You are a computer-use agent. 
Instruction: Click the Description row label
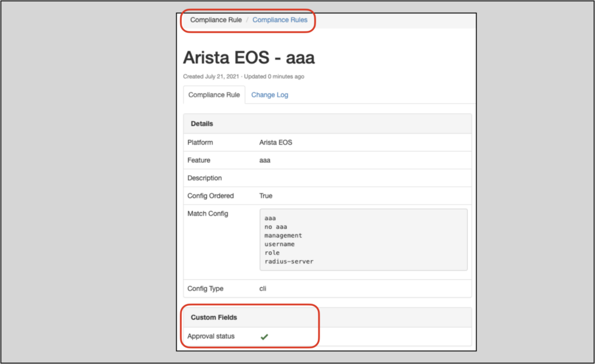pos(205,178)
